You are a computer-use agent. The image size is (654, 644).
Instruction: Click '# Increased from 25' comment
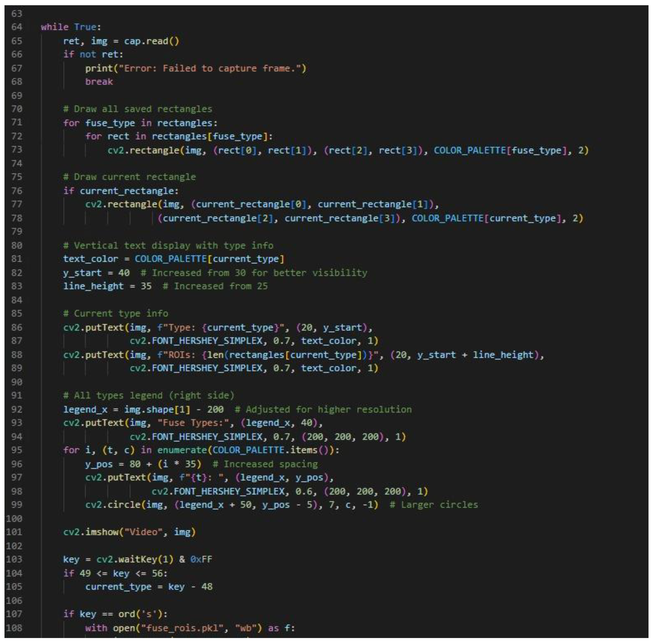click(x=215, y=287)
